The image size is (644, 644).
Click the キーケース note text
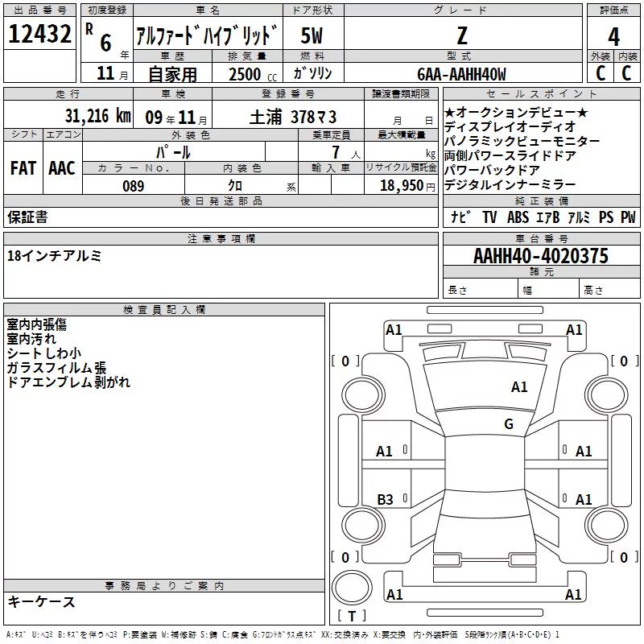coord(41,601)
